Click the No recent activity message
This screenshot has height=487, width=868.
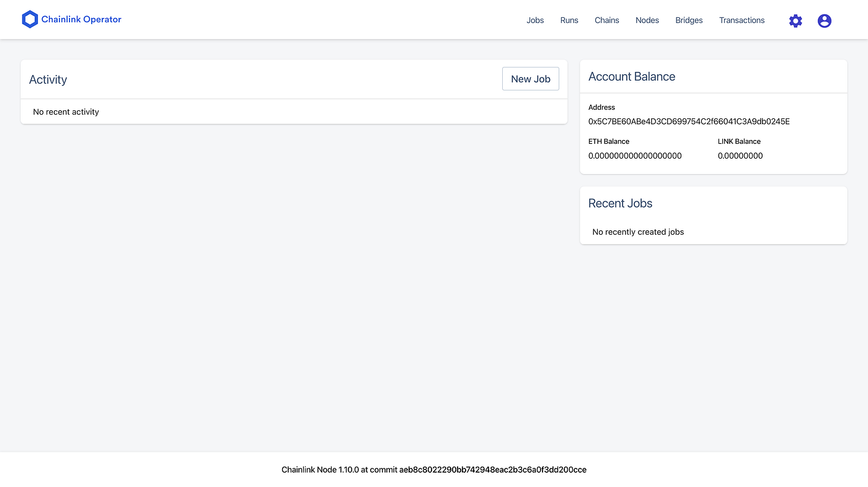[66, 112]
